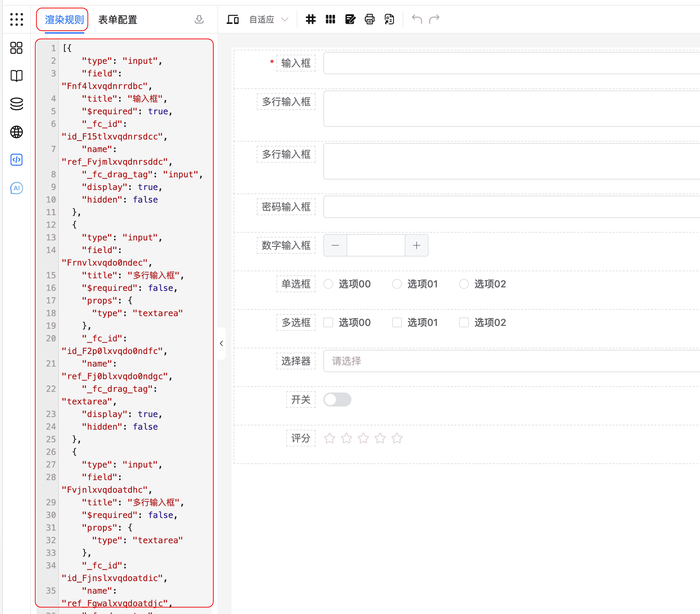Click the download icon beside 表单配置
The height and width of the screenshot is (614, 700).
pos(199,19)
